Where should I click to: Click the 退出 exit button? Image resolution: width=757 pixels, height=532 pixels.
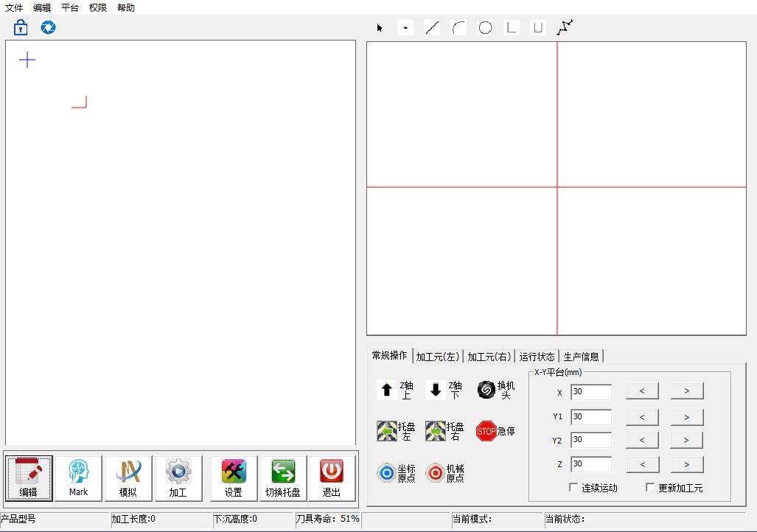click(x=332, y=478)
